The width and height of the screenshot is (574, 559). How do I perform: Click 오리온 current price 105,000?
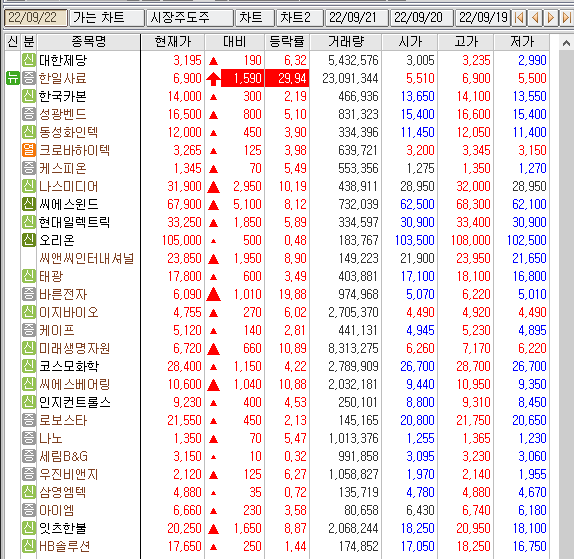(182, 240)
